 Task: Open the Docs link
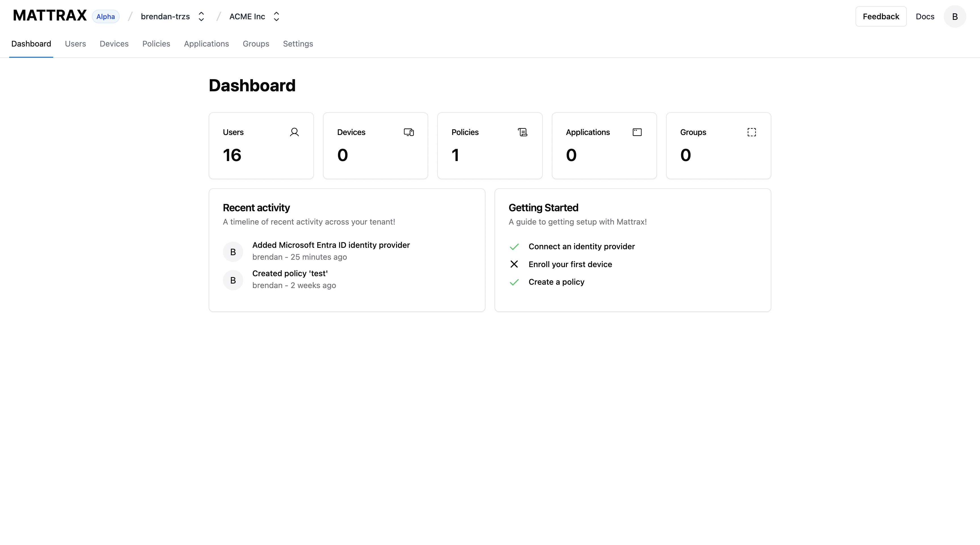[925, 16]
